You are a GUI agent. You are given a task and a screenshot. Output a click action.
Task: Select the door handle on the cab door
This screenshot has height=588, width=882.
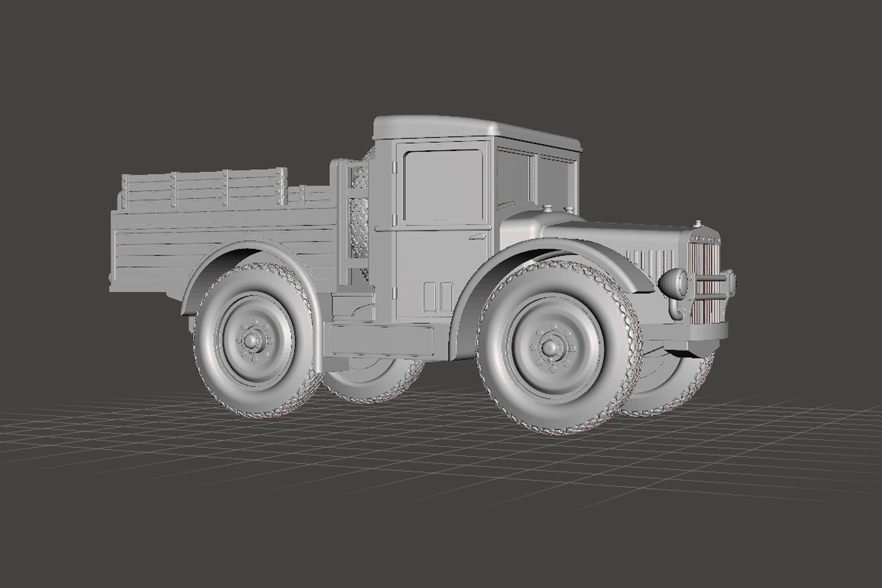[x=476, y=237]
